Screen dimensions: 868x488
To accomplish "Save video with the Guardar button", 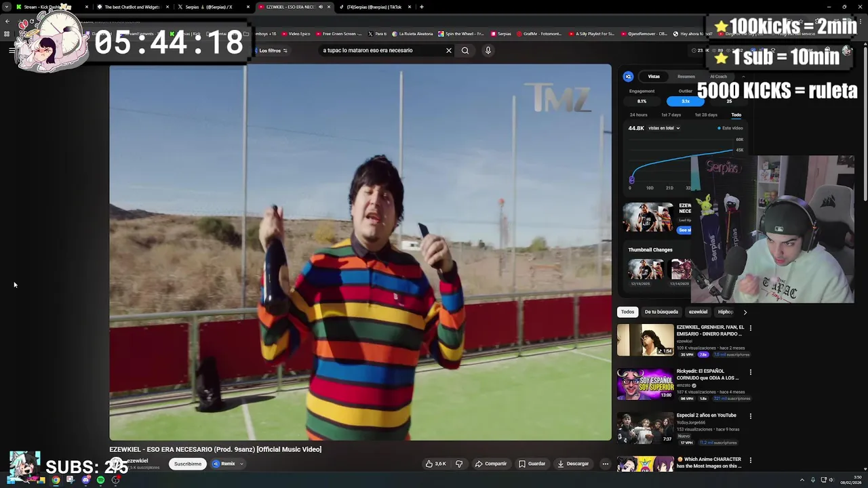I will 532,464.
